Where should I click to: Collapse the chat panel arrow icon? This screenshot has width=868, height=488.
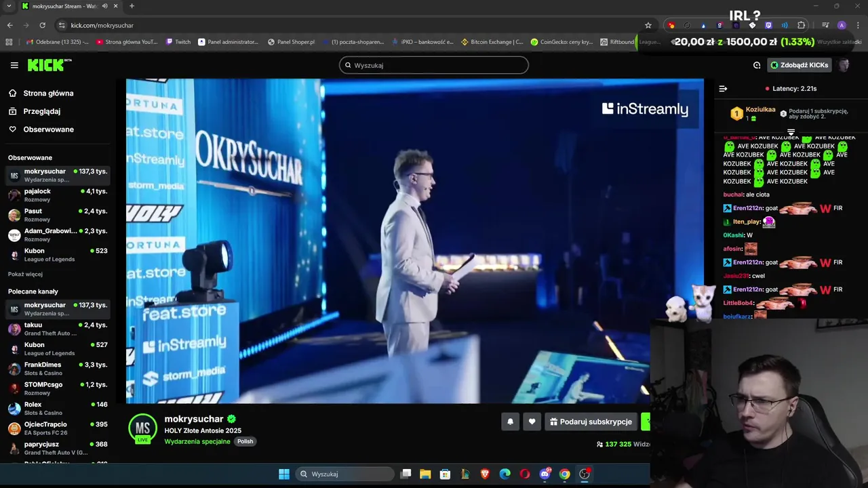coord(723,89)
